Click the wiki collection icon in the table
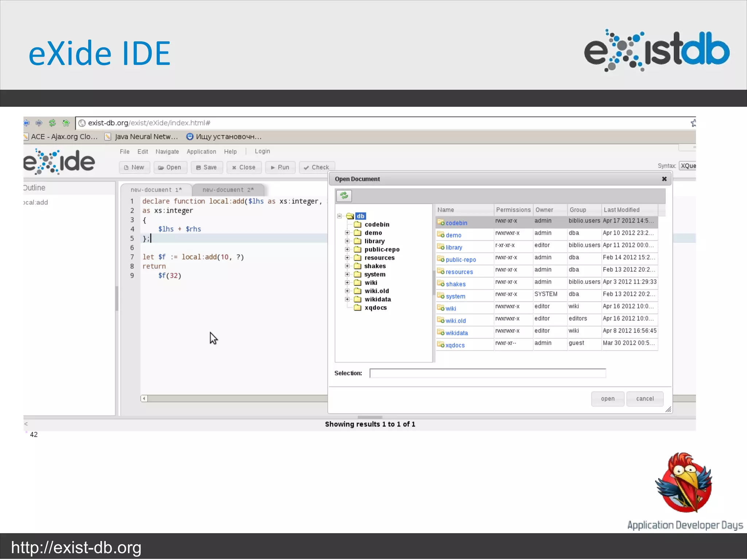 [441, 308]
